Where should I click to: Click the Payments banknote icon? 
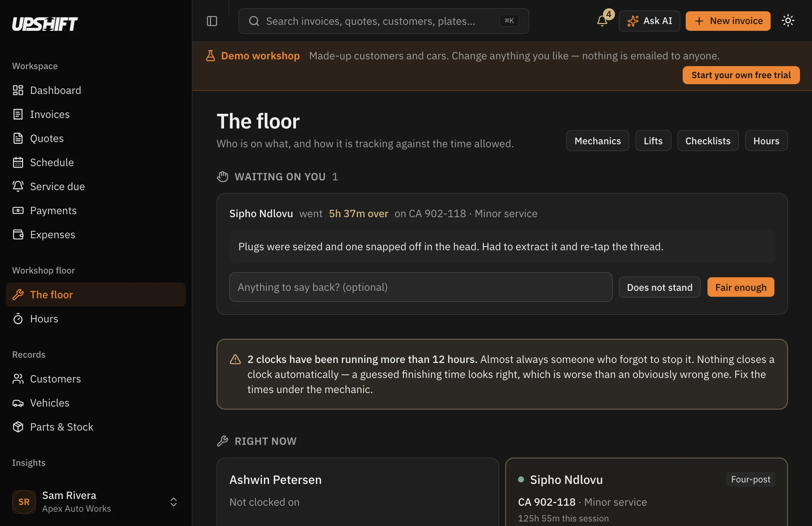(x=18, y=210)
